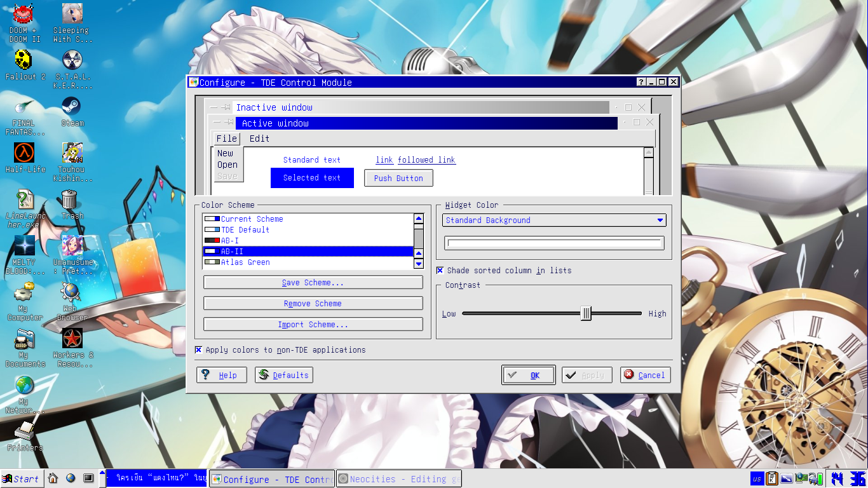
Task: Click Edit menu in preview window
Action: [259, 139]
